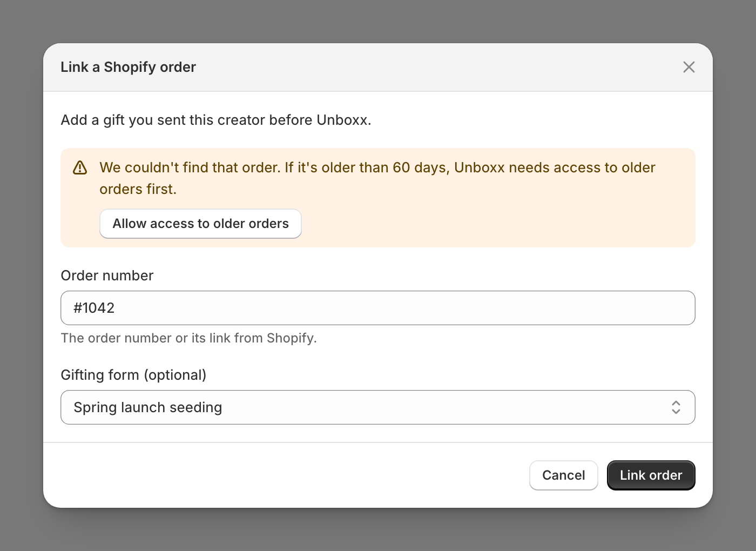The height and width of the screenshot is (551, 756).
Task: Click the 'We couldn't find that order' message
Action: click(377, 178)
